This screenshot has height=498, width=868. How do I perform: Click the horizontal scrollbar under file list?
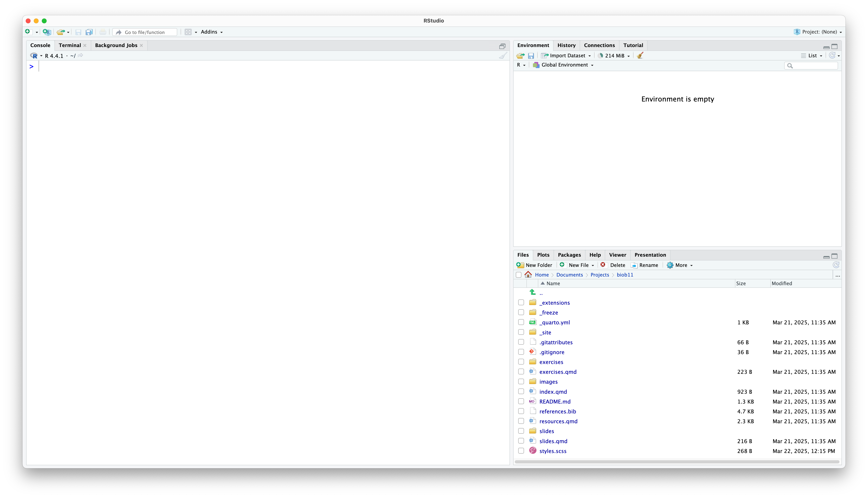click(677, 462)
